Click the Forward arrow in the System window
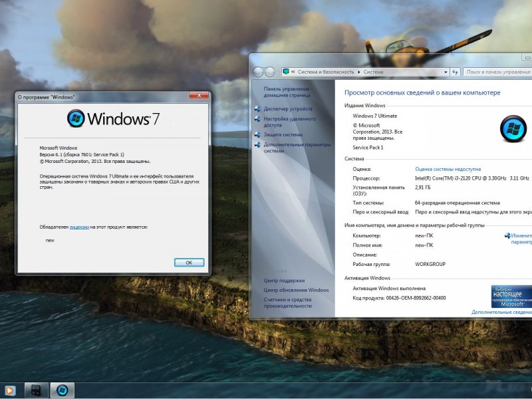 [270, 72]
